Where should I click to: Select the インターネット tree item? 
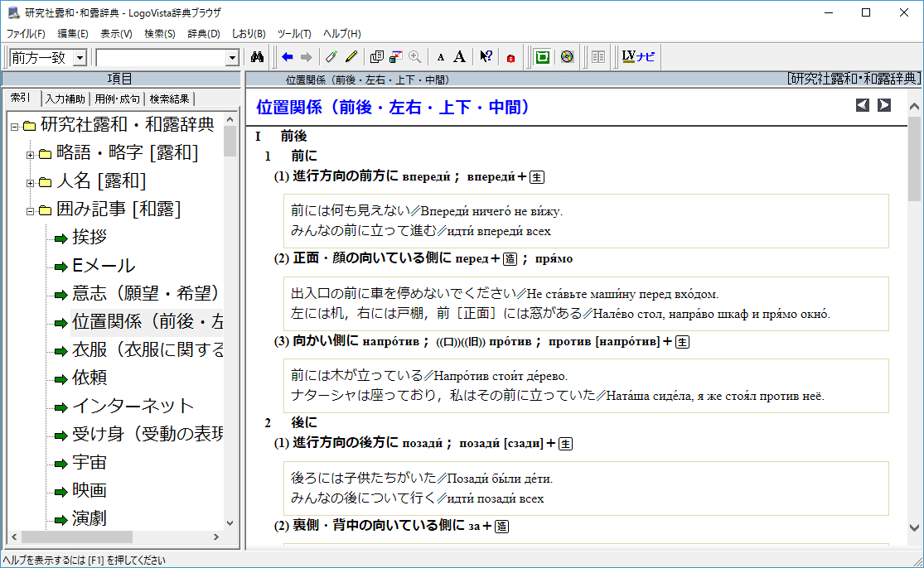pyautogui.click(x=133, y=406)
